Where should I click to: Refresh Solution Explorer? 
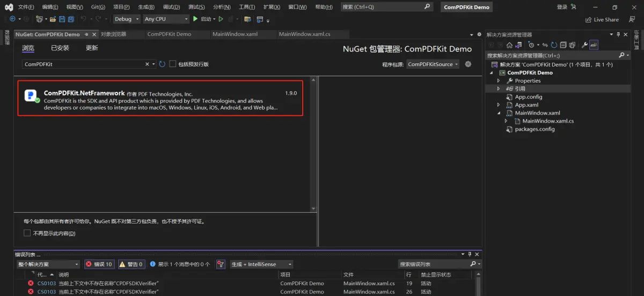pyautogui.click(x=554, y=45)
